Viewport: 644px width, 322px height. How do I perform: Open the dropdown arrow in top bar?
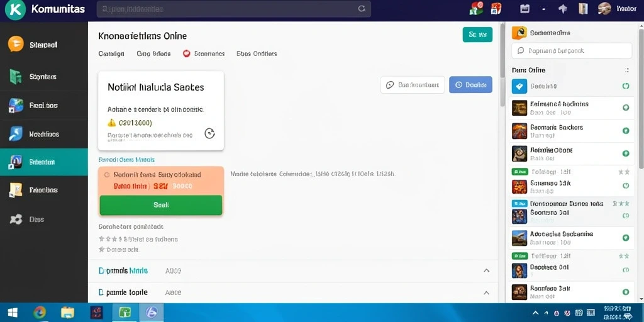pyautogui.click(x=543, y=9)
